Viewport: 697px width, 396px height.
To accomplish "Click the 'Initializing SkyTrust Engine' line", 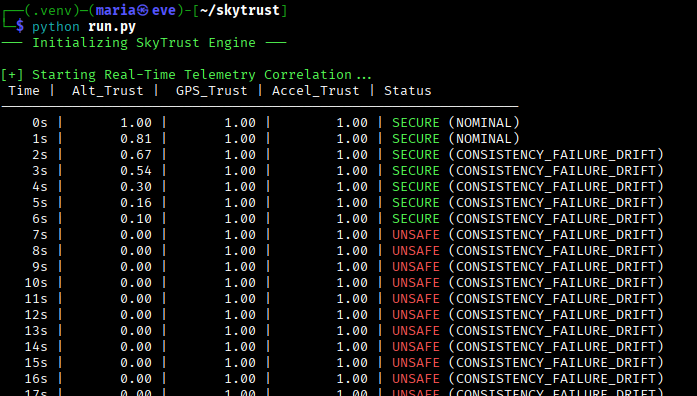I will [144, 43].
